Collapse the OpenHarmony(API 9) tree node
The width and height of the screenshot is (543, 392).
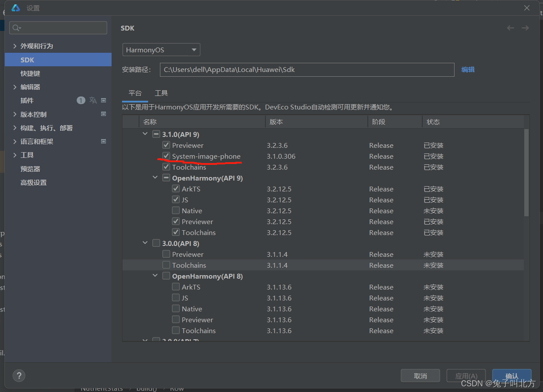pyautogui.click(x=155, y=177)
